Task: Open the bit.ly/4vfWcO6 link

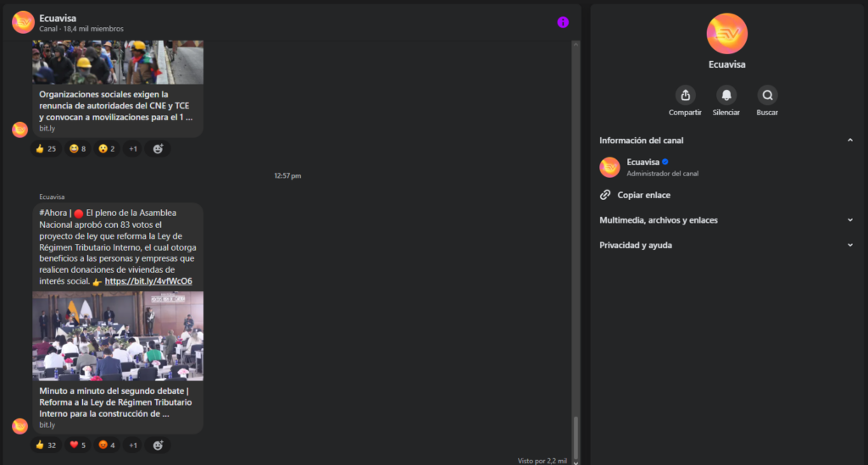Action: click(148, 281)
